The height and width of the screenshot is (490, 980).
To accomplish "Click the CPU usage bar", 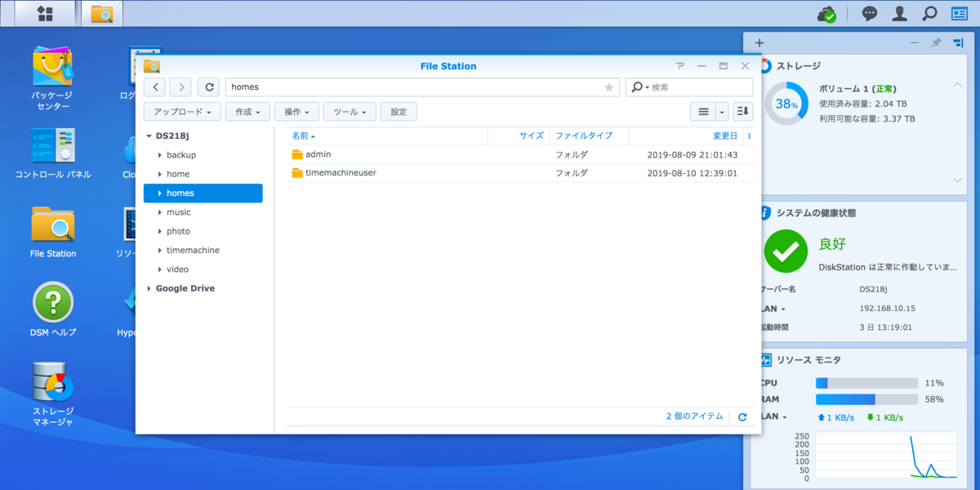I will point(866,383).
